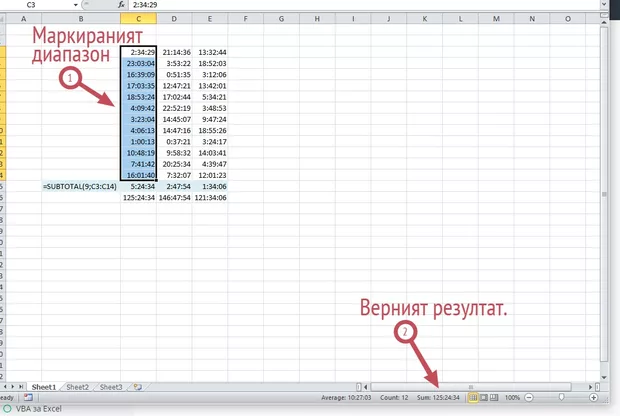Switch to the Sheet1 tab

43,387
